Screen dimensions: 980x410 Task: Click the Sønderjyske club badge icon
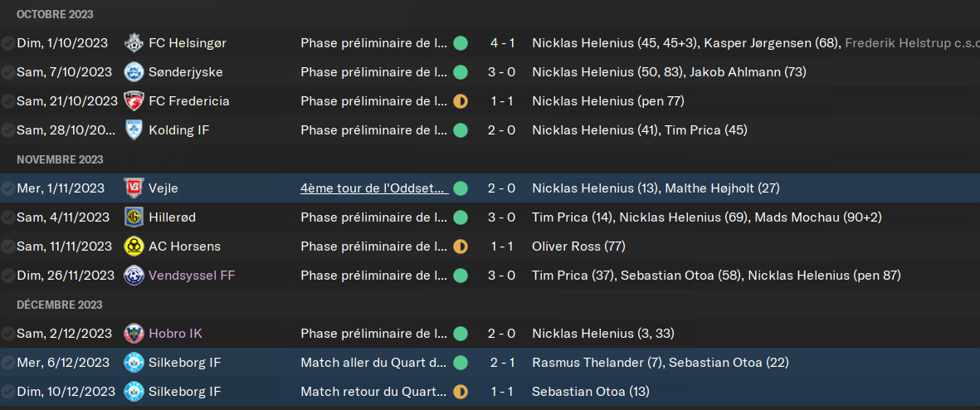[133, 72]
